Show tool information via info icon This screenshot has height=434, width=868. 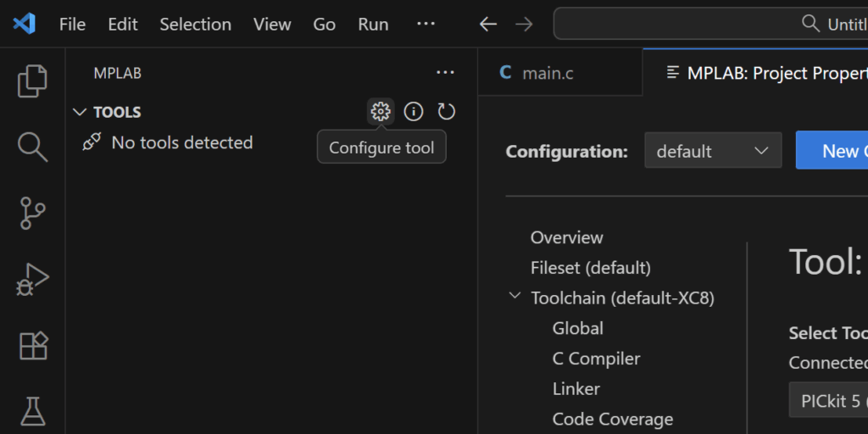point(413,112)
